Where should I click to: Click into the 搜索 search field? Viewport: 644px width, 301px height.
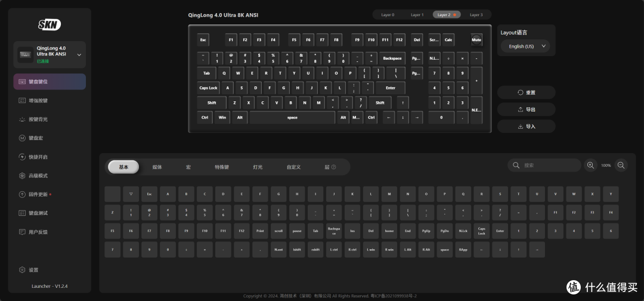(x=544, y=165)
